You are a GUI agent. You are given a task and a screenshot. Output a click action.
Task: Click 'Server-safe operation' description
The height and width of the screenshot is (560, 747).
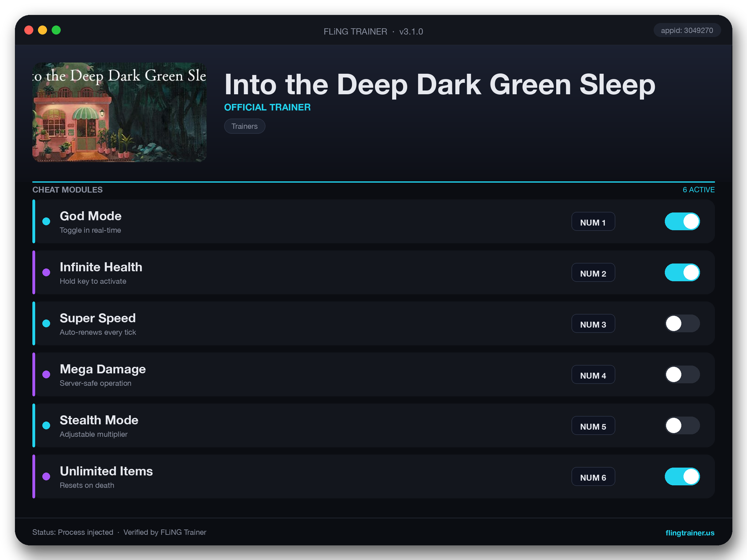point(96,383)
